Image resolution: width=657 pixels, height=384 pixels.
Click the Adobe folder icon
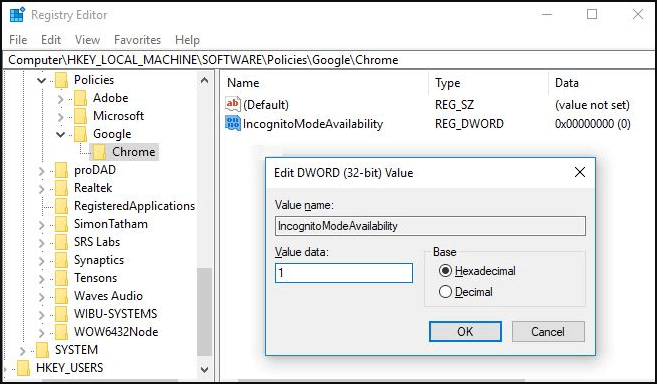click(x=80, y=98)
